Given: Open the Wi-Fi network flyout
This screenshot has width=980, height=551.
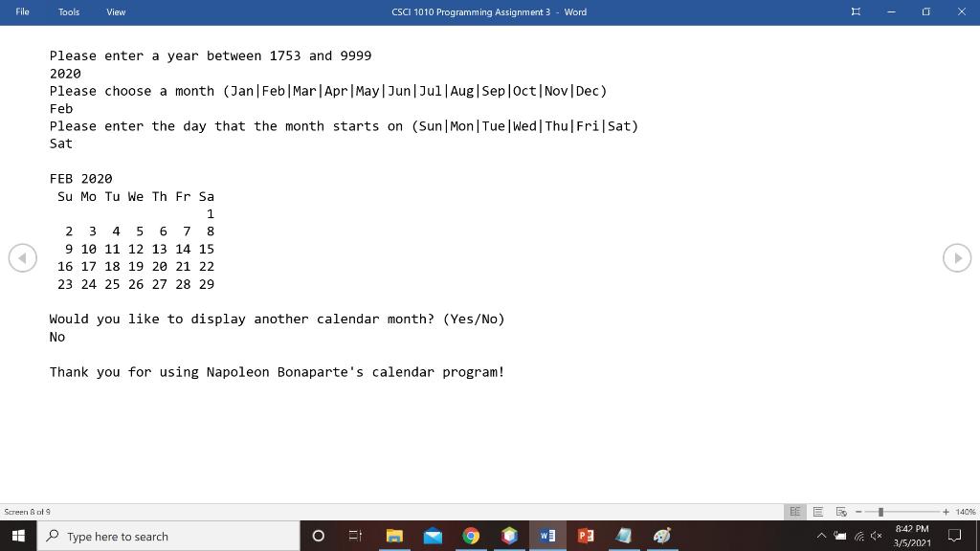Looking at the screenshot, I should click(858, 536).
